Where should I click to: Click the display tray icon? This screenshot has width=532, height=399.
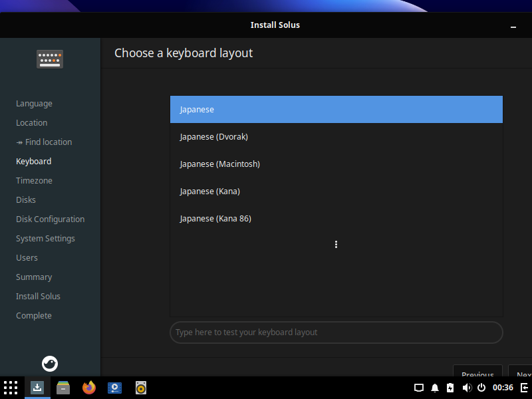coord(419,388)
